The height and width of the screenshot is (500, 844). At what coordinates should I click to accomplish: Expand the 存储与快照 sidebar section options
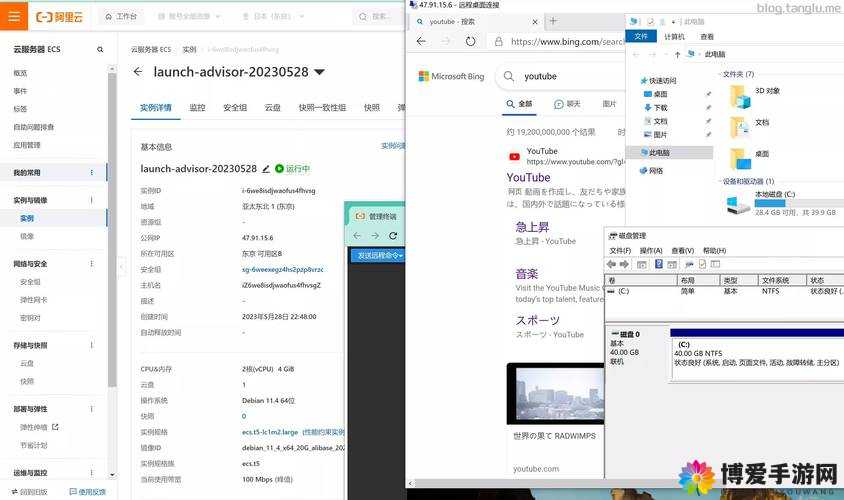point(92,345)
